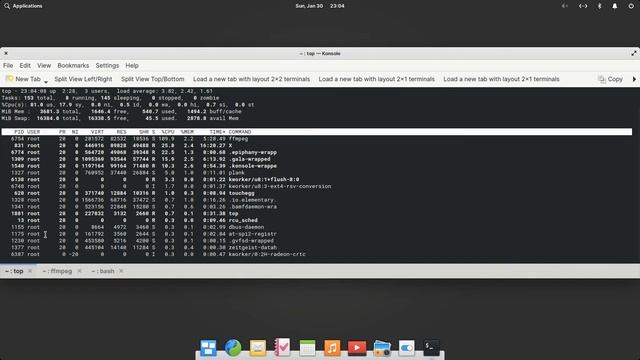
Task: Close the ffmpeg tab
Action: (80, 271)
